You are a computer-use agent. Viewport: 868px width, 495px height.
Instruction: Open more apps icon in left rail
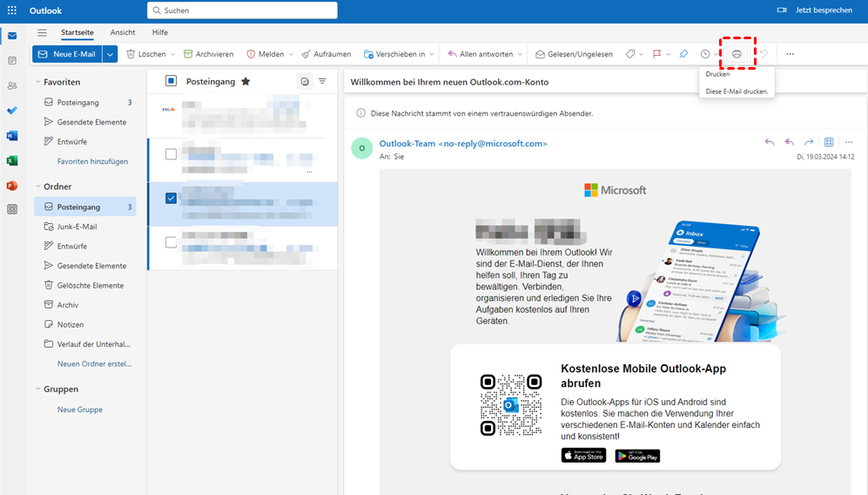coord(12,209)
